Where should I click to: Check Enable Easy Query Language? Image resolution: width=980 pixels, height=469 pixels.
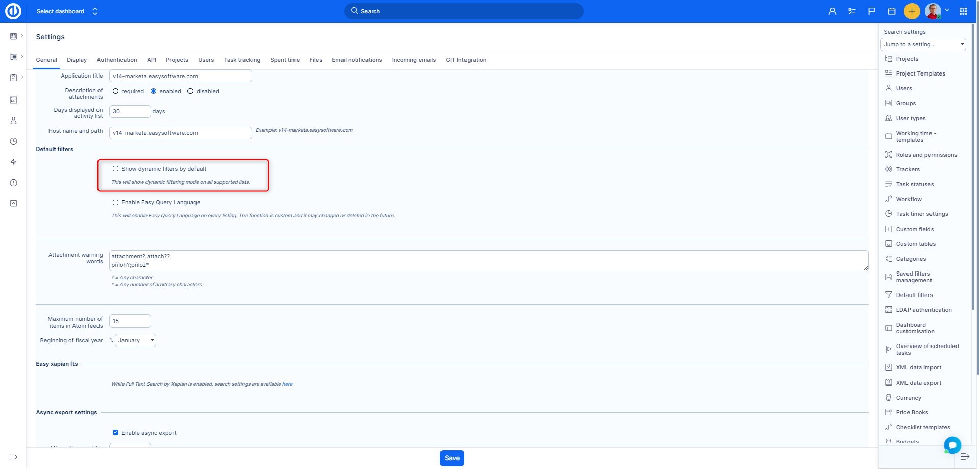[115, 203]
